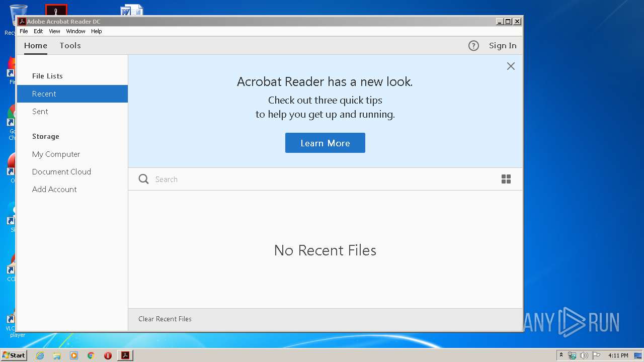Click the Learn More button
644x362 pixels.
coord(325,143)
